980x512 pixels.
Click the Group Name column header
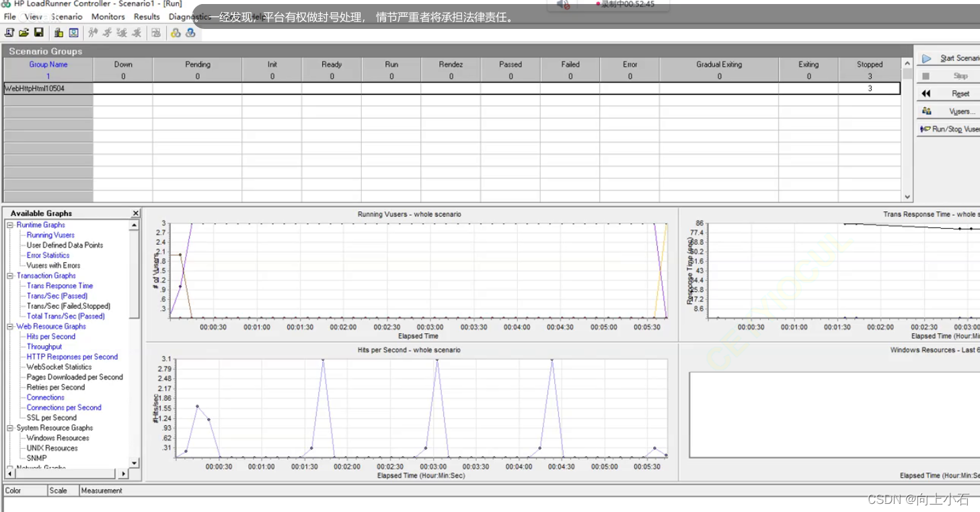pyautogui.click(x=48, y=65)
